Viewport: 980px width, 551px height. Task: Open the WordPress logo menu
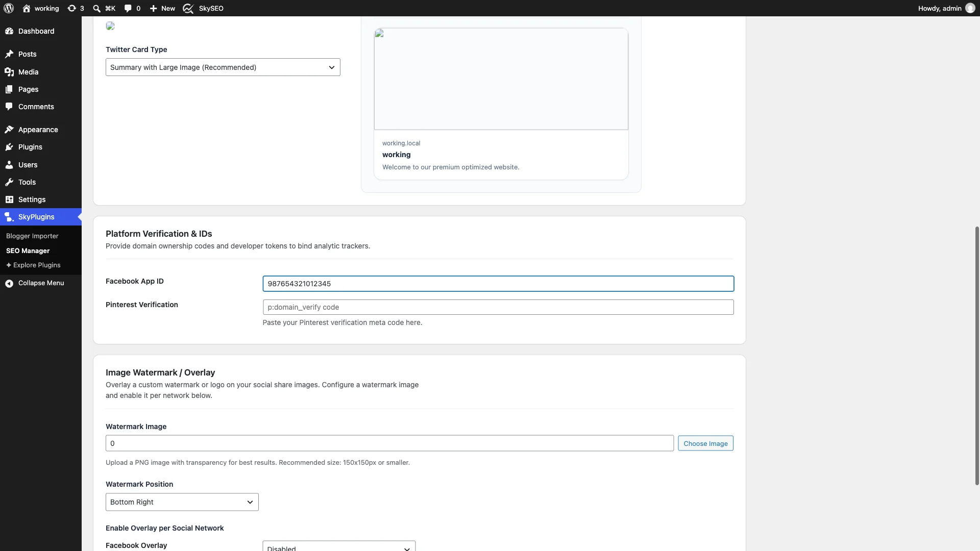click(x=9, y=8)
